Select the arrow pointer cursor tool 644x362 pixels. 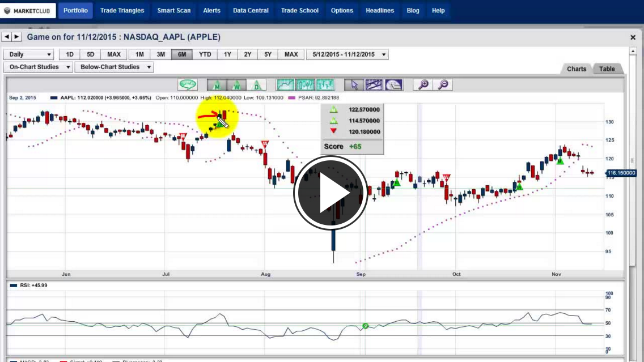pyautogui.click(x=354, y=85)
